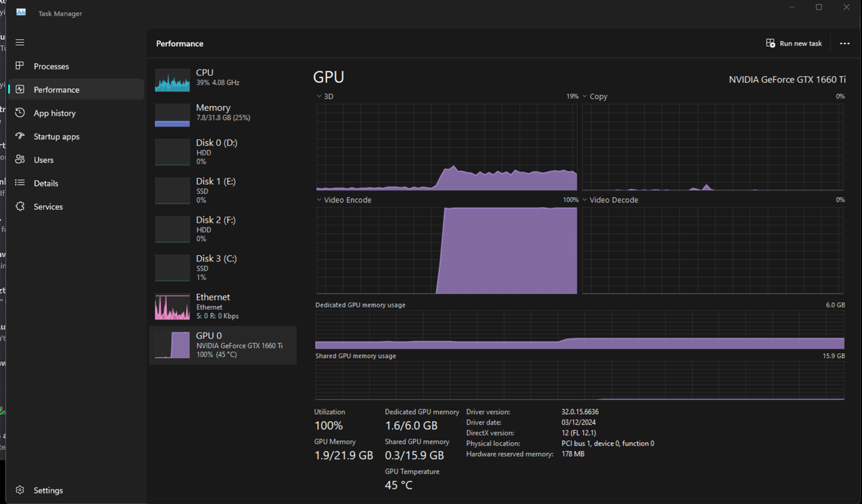
Task: Open the 3D engine graph dropdown
Action: click(x=319, y=96)
